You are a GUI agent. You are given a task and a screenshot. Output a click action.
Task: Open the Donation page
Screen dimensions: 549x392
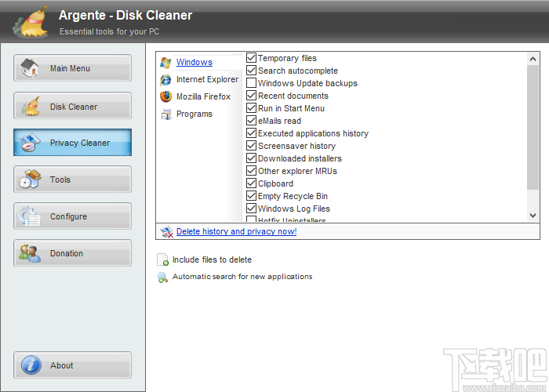(x=72, y=253)
